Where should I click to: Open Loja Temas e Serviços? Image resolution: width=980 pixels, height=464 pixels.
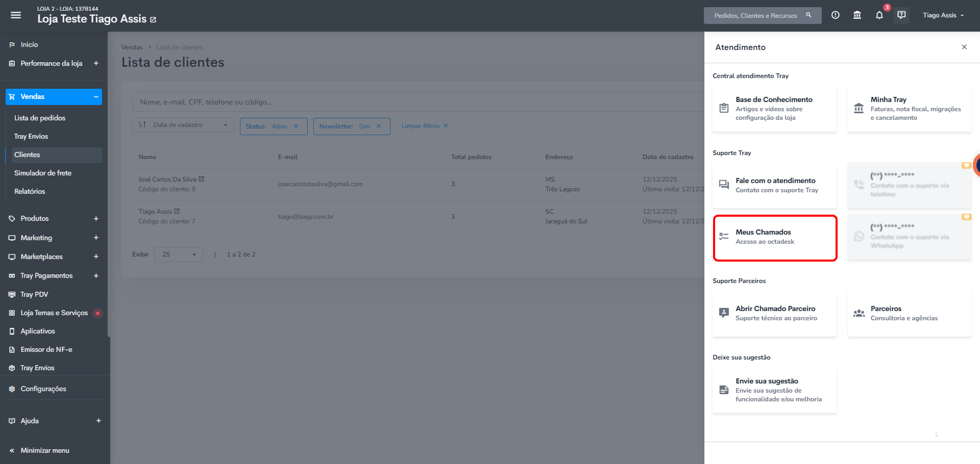(x=54, y=313)
